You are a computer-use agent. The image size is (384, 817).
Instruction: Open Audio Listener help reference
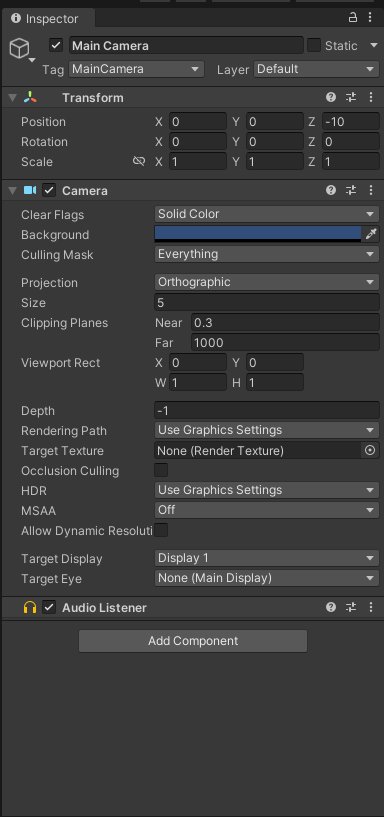coord(331,607)
